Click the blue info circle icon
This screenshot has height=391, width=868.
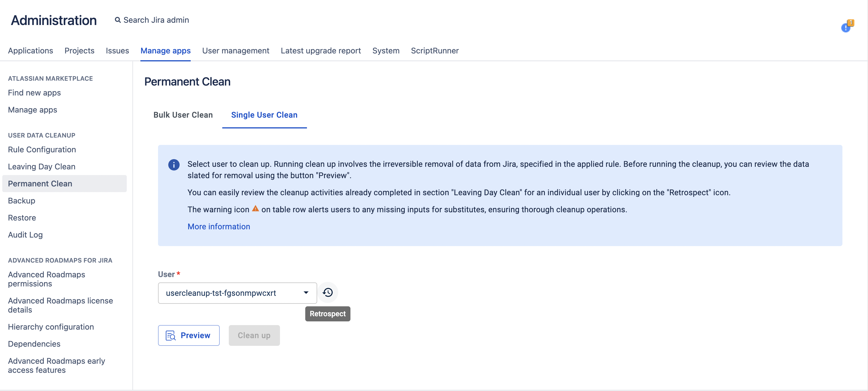pyautogui.click(x=174, y=165)
